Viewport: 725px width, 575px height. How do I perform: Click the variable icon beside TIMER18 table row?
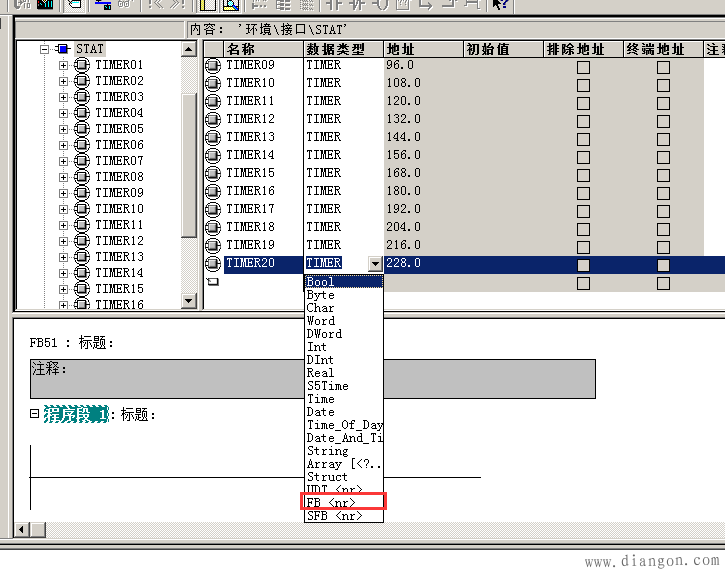point(213,227)
